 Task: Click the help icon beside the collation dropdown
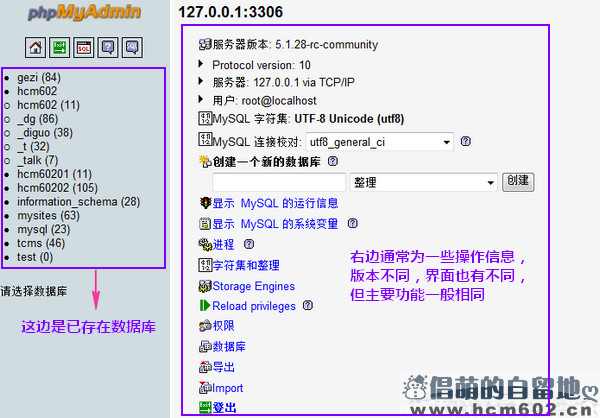pyautogui.click(x=465, y=141)
